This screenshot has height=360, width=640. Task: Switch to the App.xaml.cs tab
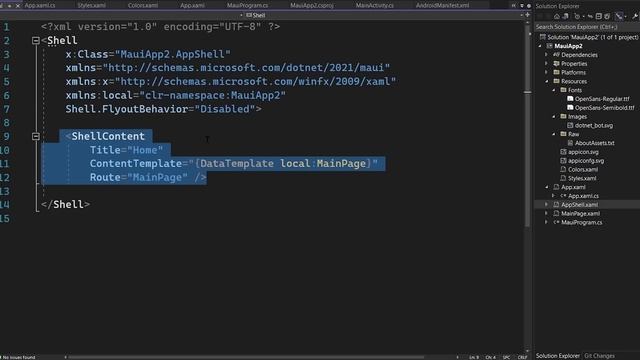tap(40, 6)
